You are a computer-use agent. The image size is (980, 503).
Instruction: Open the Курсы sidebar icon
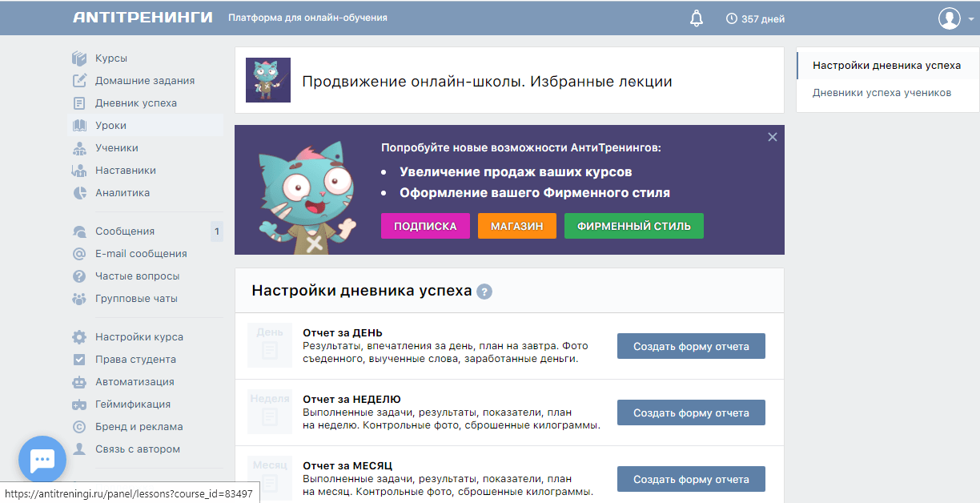[x=79, y=58]
